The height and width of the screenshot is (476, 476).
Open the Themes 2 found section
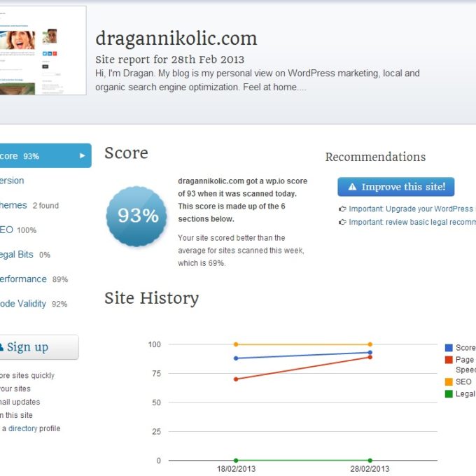tap(13, 205)
